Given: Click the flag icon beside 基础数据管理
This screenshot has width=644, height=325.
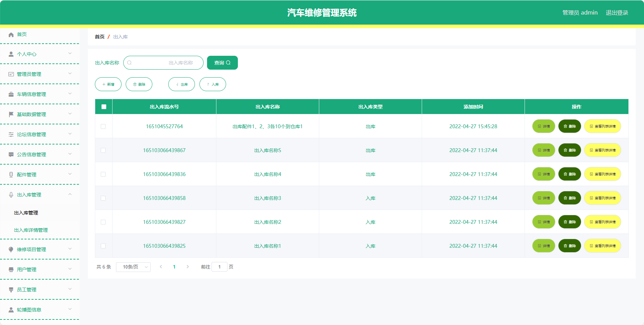Looking at the screenshot, I should (x=11, y=114).
